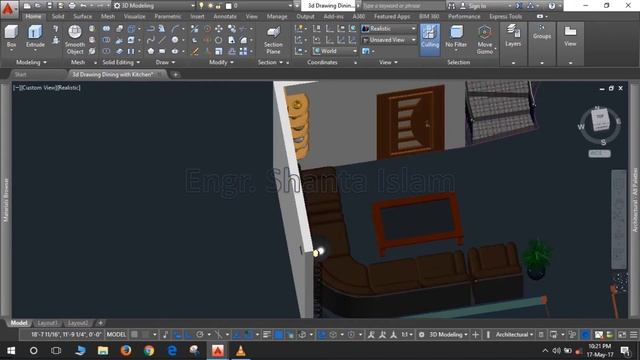Toggle selection cycling in status bar

click(x=290, y=335)
